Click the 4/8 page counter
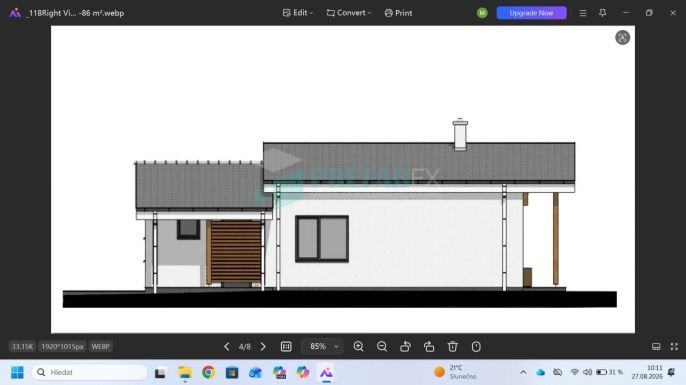 pos(245,346)
